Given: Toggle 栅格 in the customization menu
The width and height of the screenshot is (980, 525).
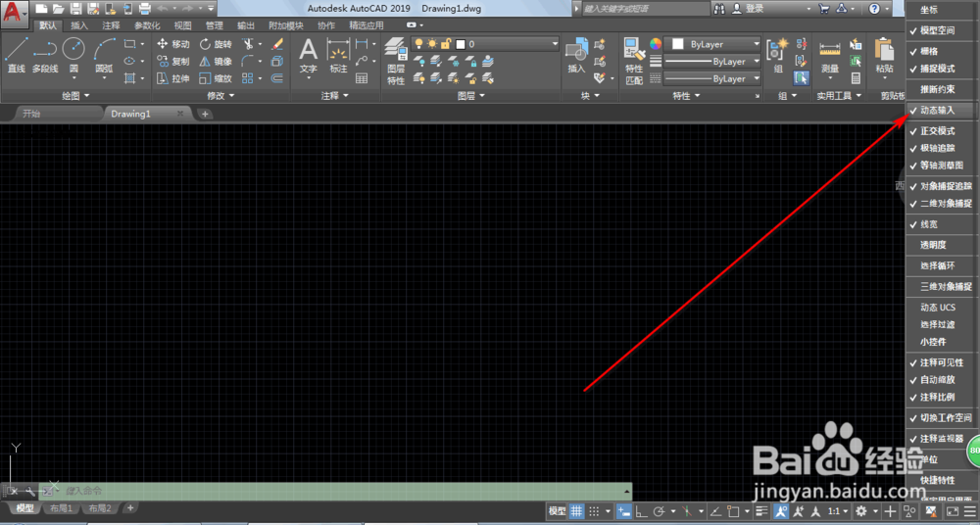Looking at the screenshot, I should [x=940, y=51].
